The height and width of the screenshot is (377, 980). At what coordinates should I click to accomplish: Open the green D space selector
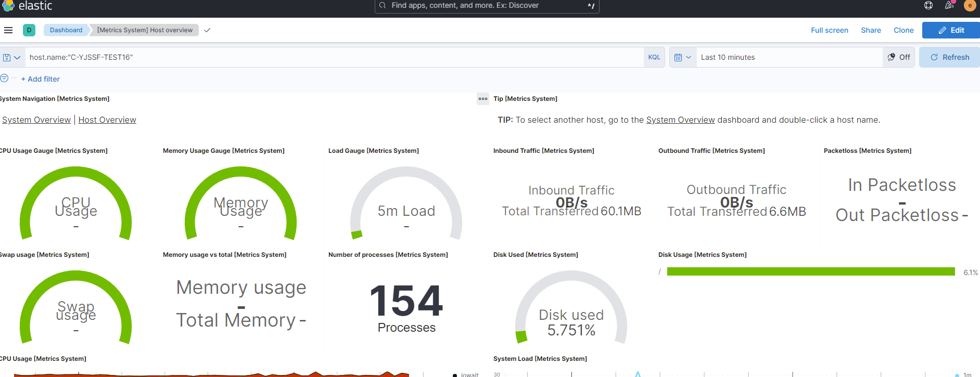29,30
